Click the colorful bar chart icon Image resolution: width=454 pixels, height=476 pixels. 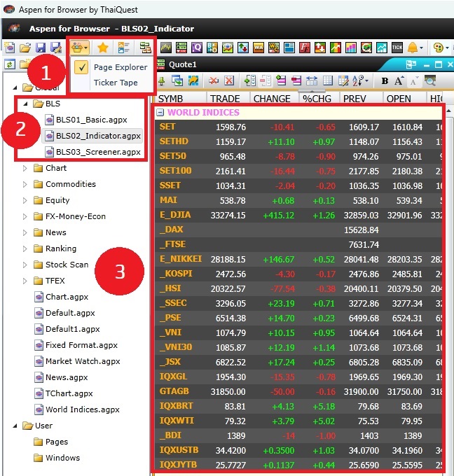351,48
